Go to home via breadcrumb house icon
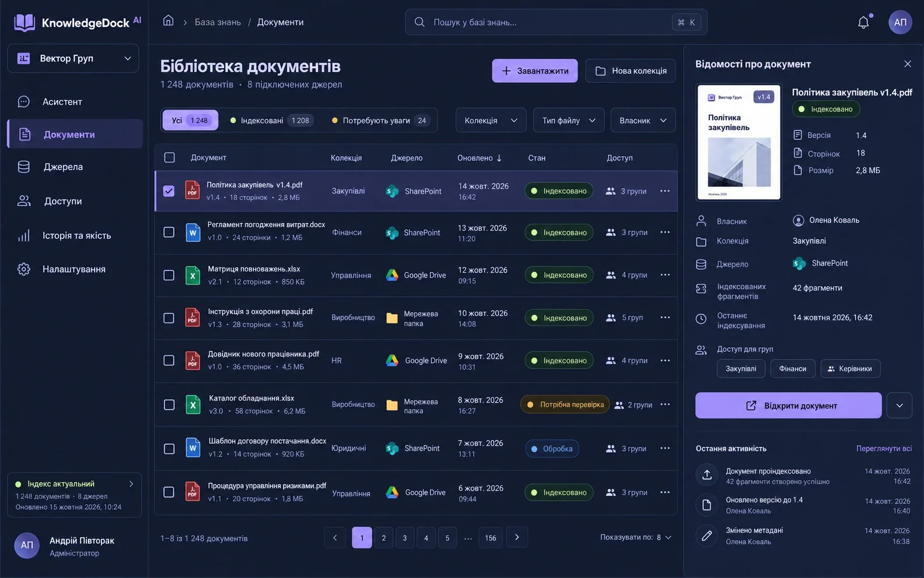Viewport: 924px width, 578px height. 168,21
